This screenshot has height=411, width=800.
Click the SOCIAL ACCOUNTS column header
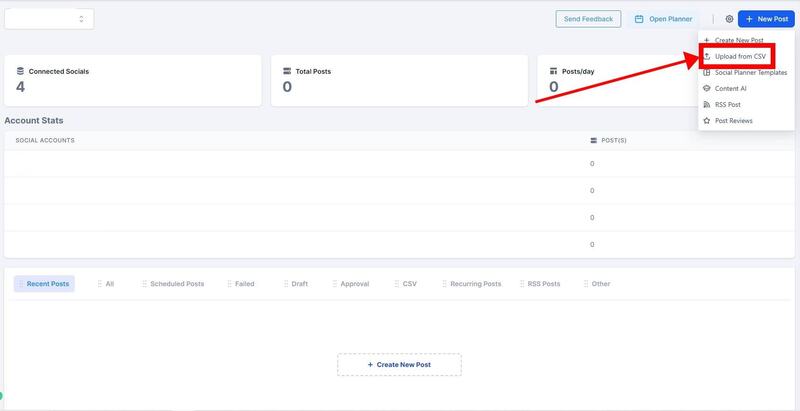[x=45, y=140]
